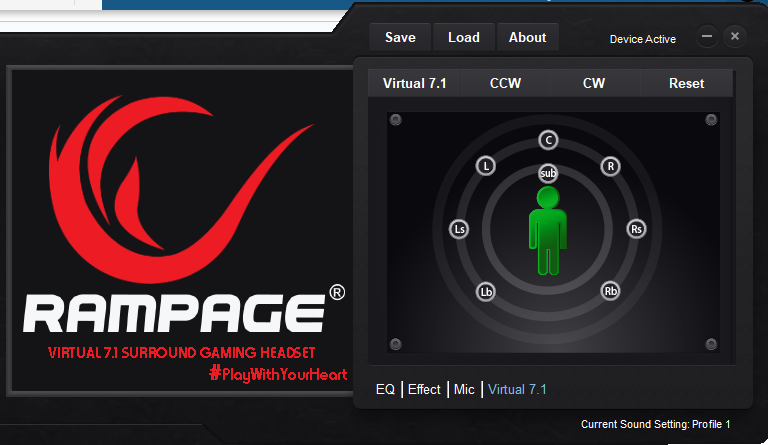Select the subwoofer (sub) speaker icon
This screenshot has height=445, width=768.
tap(548, 173)
